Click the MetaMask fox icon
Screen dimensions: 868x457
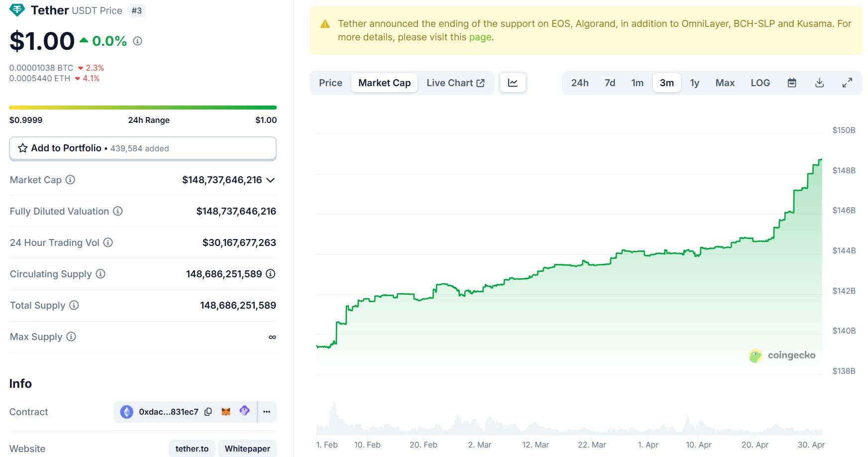click(x=226, y=412)
